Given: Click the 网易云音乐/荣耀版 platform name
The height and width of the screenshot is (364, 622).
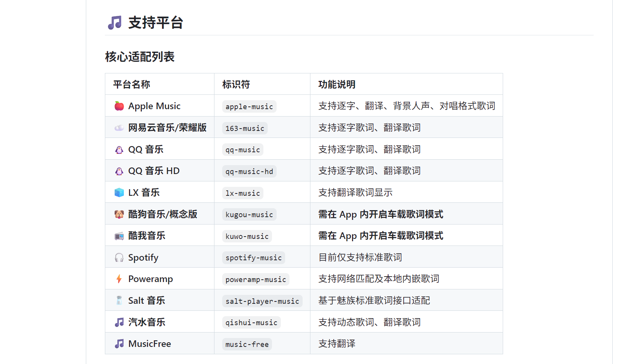Looking at the screenshot, I should point(167,128).
